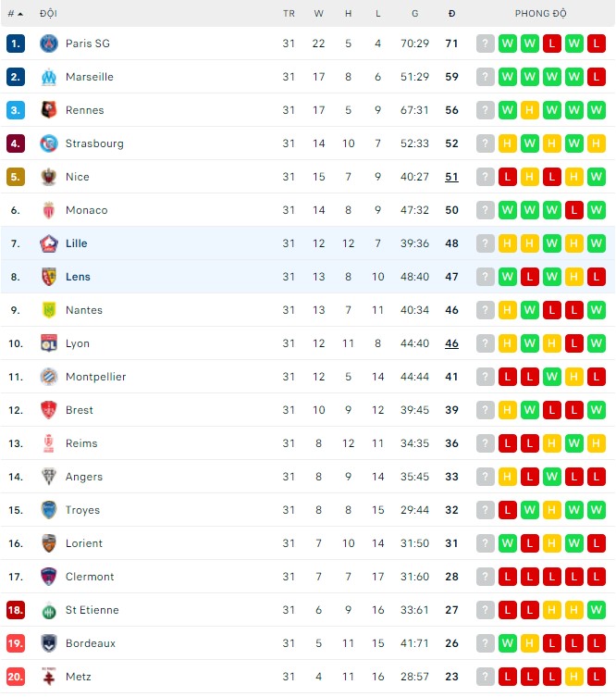Sort table by Đ points column
This screenshot has height=697, width=616.
click(x=451, y=14)
